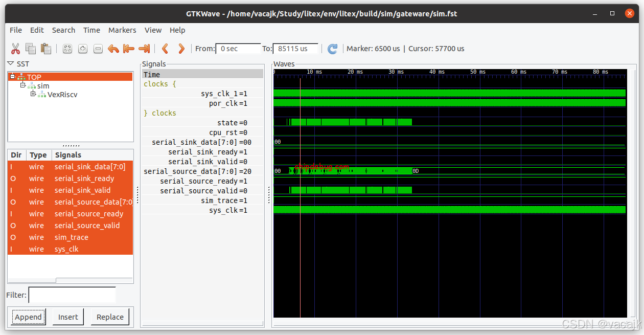Find next edge with right chevron icon

pos(181,48)
